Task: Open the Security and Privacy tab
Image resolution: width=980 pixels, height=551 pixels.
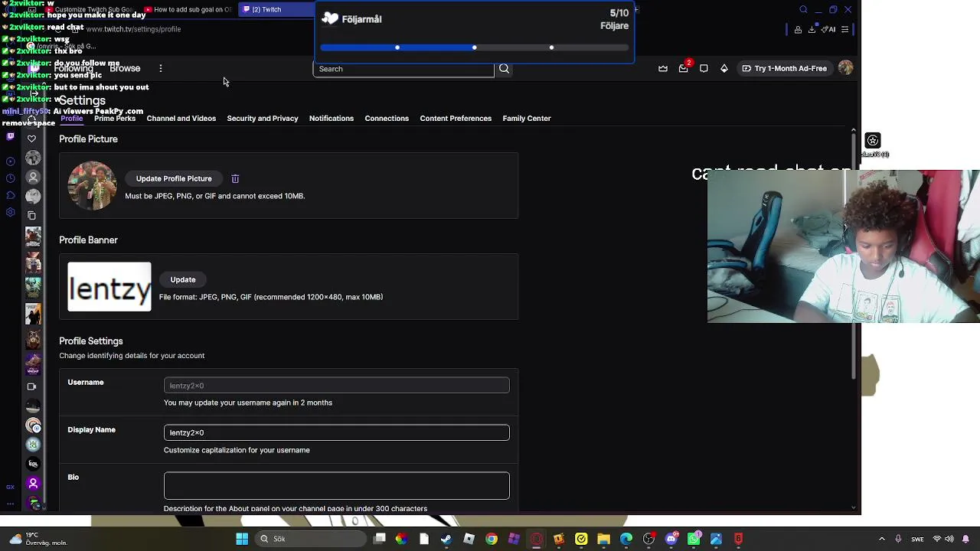Action: (x=263, y=119)
